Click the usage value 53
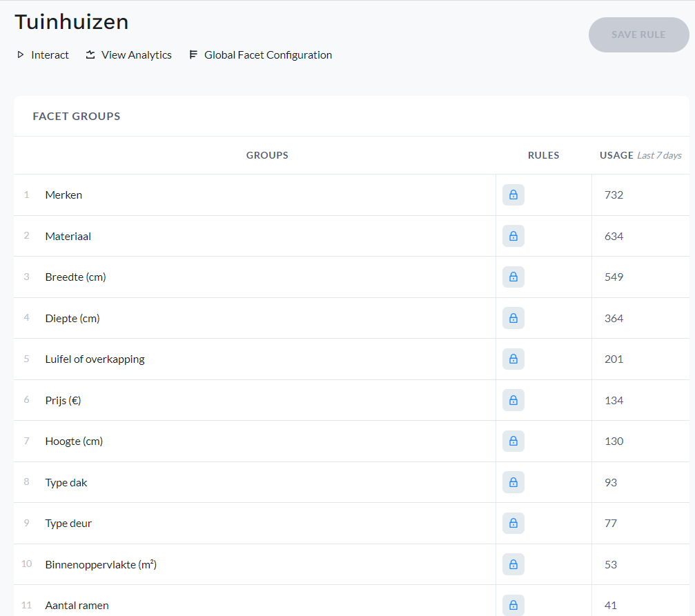The image size is (695, 616). (611, 564)
